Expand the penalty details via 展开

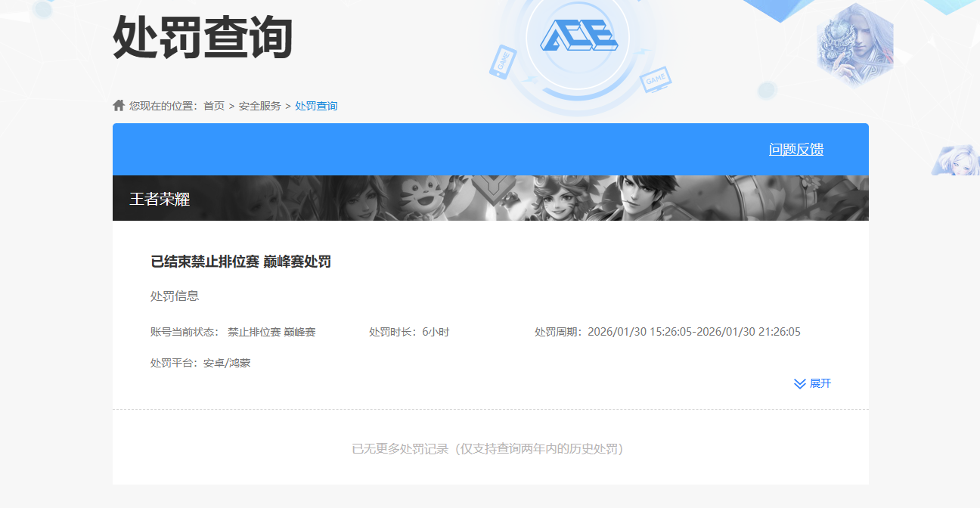[x=822, y=383]
